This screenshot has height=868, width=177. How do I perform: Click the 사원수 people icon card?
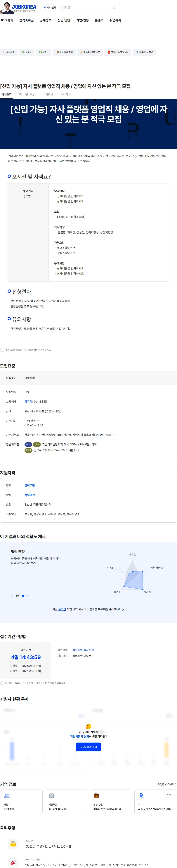tap(21, 802)
